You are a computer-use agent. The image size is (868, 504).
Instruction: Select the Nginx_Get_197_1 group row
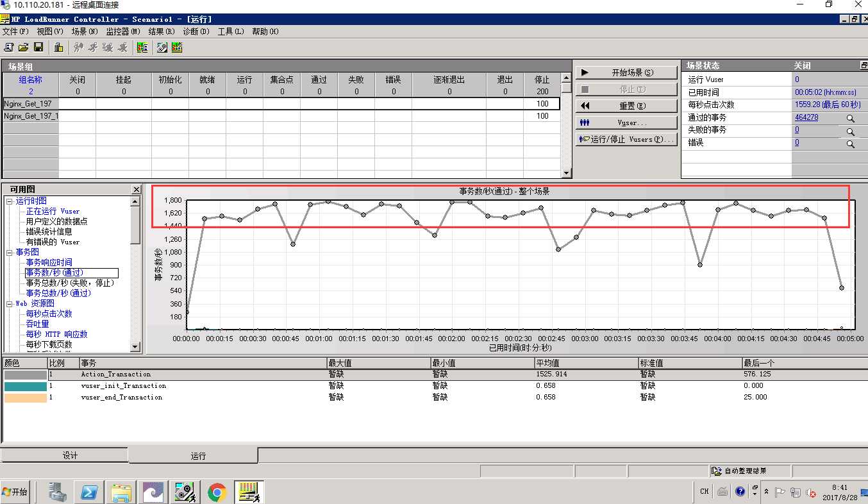281,116
